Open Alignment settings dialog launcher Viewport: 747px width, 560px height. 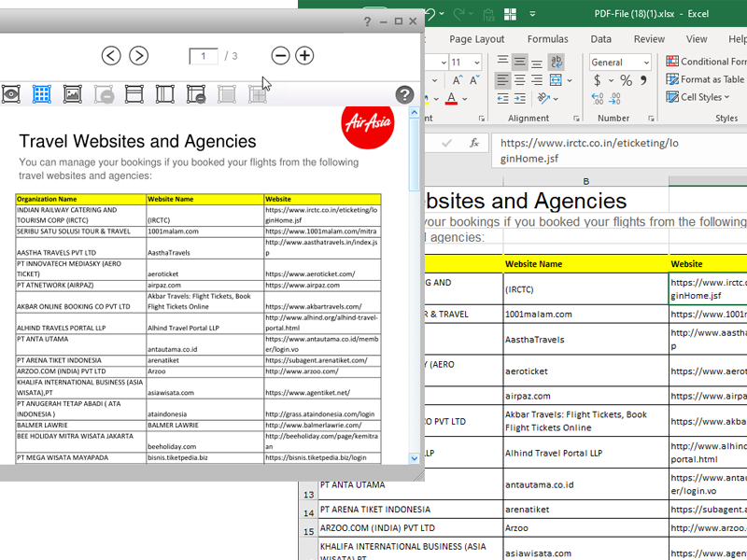click(576, 119)
